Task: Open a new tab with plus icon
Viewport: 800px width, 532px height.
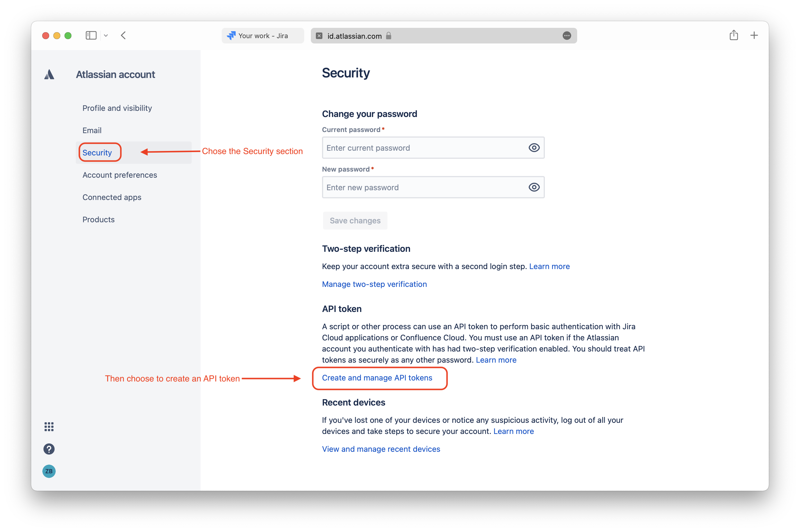Action: tap(754, 35)
